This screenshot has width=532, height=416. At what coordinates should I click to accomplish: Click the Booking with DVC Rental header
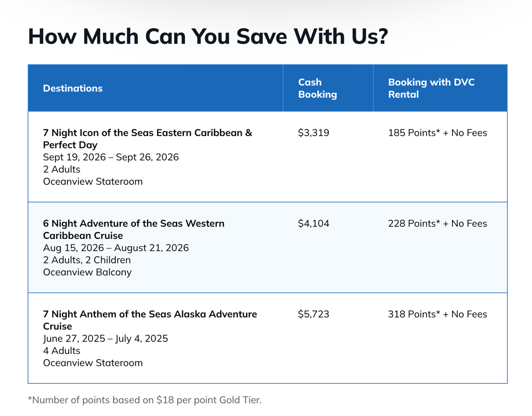[x=431, y=88]
